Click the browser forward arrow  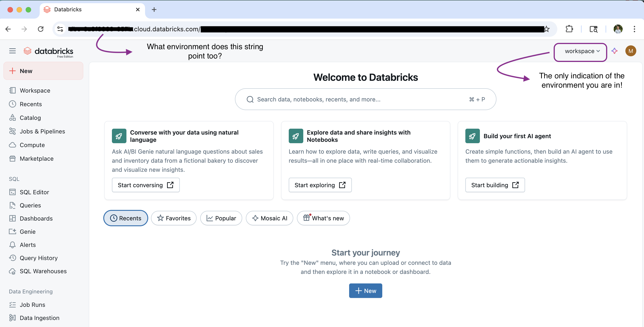point(24,29)
